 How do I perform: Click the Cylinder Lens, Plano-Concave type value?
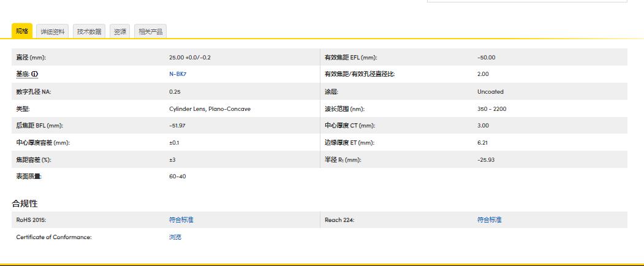(210, 109)
